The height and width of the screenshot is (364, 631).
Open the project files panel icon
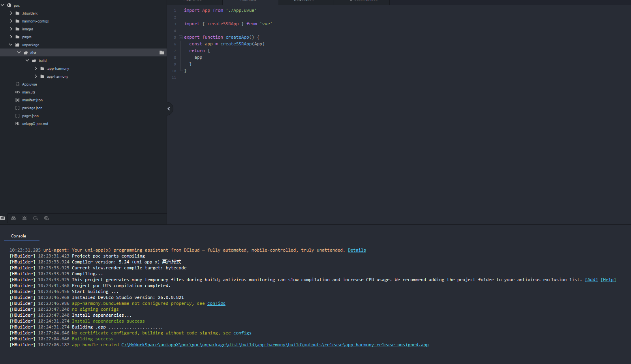2,218
